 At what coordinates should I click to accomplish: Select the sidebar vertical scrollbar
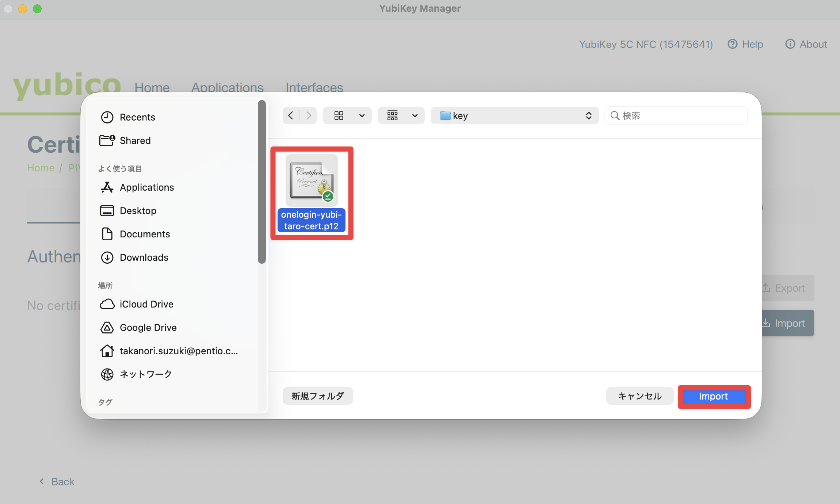[261, 182]
